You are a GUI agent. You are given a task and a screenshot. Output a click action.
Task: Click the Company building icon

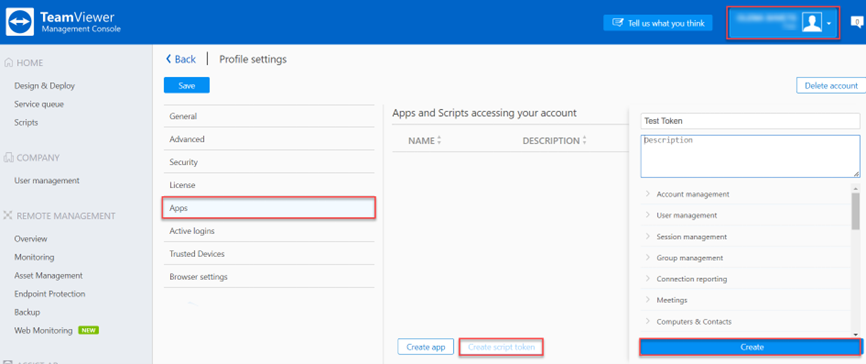(8, 158)
